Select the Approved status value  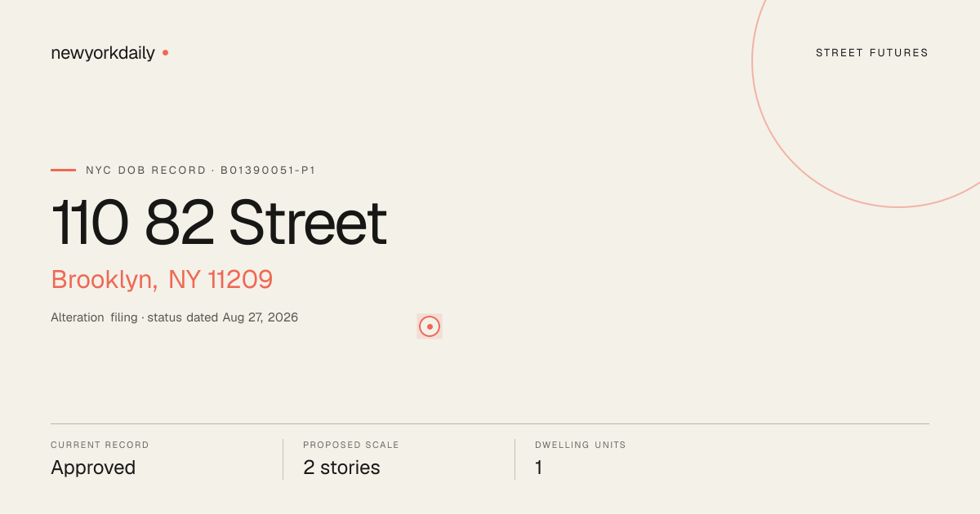pyautogui.click(x=93, y=467)
